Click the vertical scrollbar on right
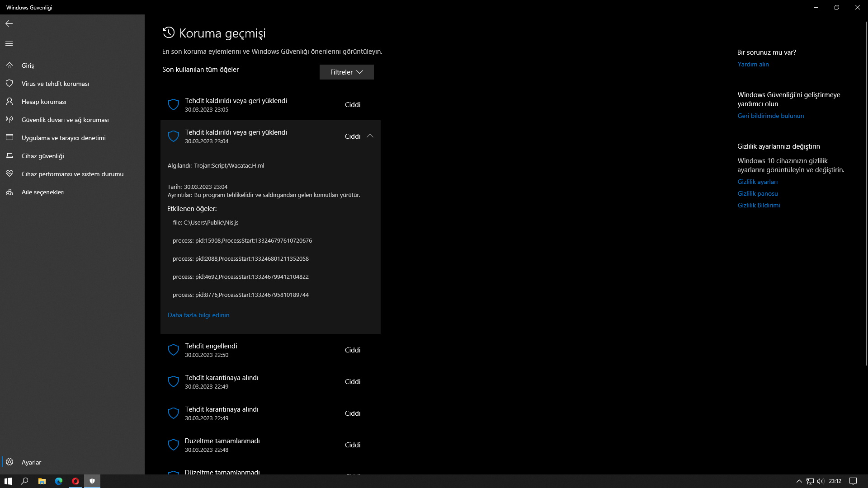868x488 pixels. click(866, 194)
